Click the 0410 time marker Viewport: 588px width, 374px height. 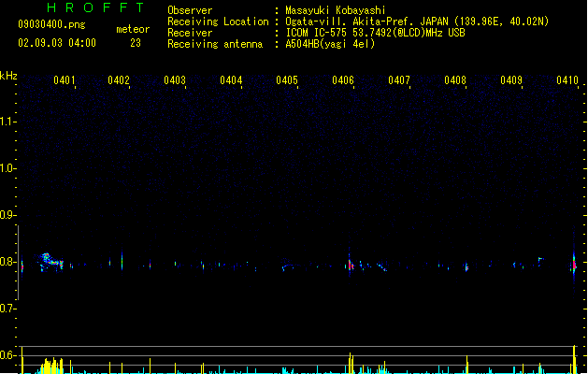(x=567, y=80)
